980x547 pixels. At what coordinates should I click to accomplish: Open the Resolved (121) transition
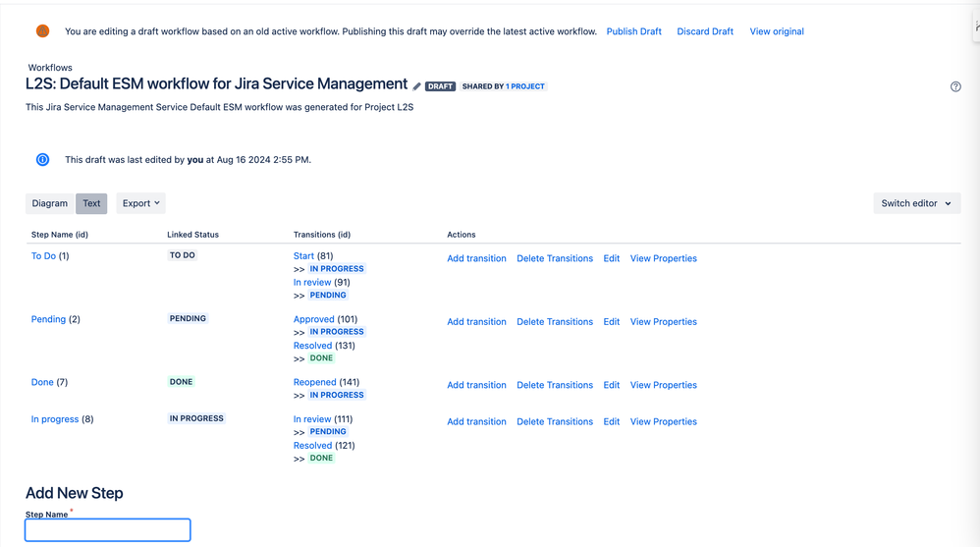point(312,445)
